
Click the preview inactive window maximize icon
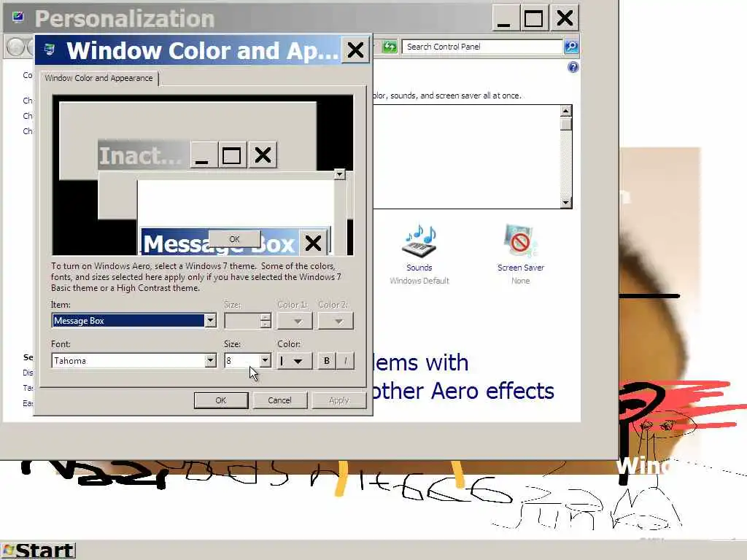point(232,155)
